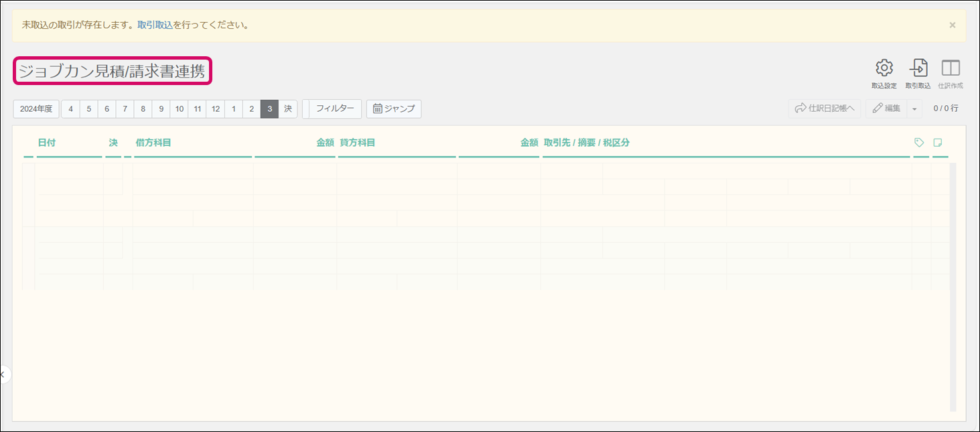The width and height of the screenshot is (980, 432).
Task: Toggle the フィルター button
Action: 334,109
